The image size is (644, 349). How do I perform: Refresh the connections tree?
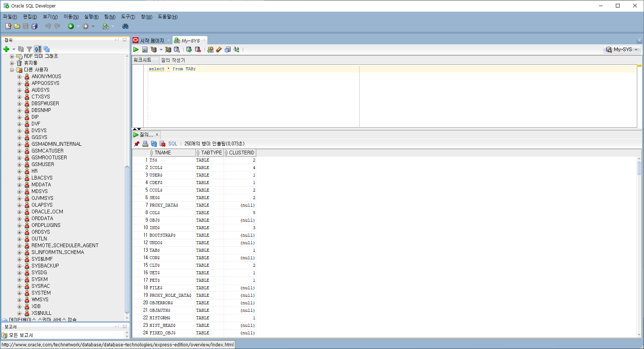pos(21,49)
